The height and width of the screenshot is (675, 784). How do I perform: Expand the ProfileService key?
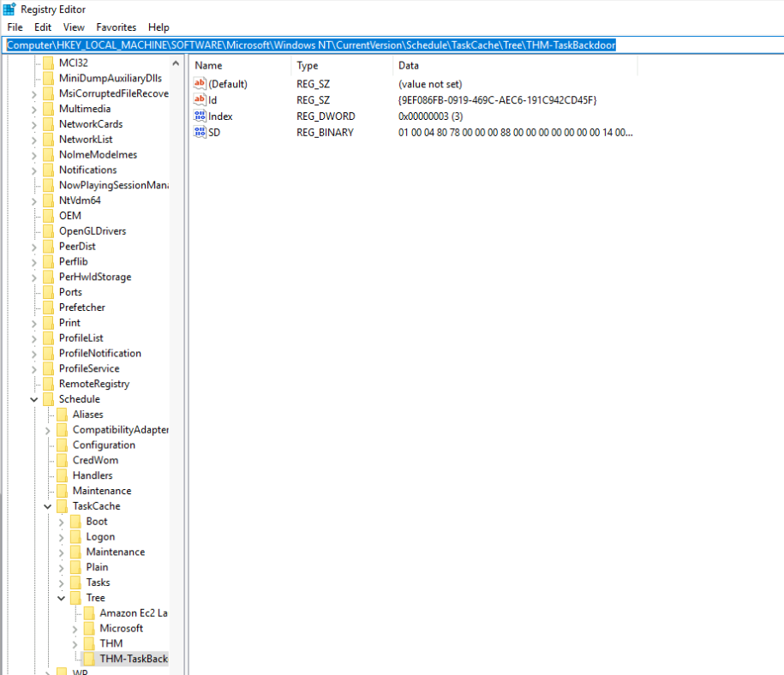pyautogui.click(x=34, y=369)
